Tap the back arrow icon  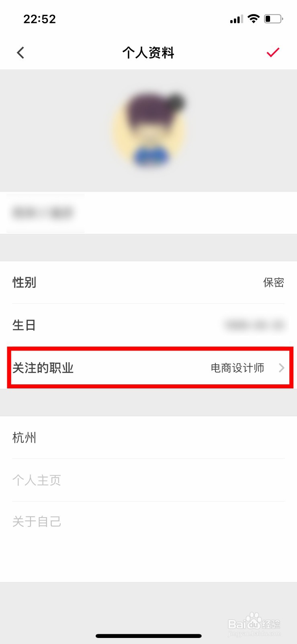tap(20, 53)
